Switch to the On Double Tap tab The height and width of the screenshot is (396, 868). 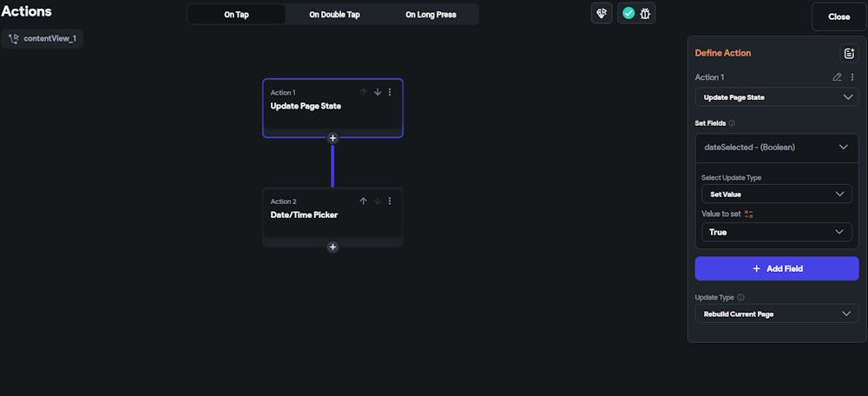click(x=333, y=15)
